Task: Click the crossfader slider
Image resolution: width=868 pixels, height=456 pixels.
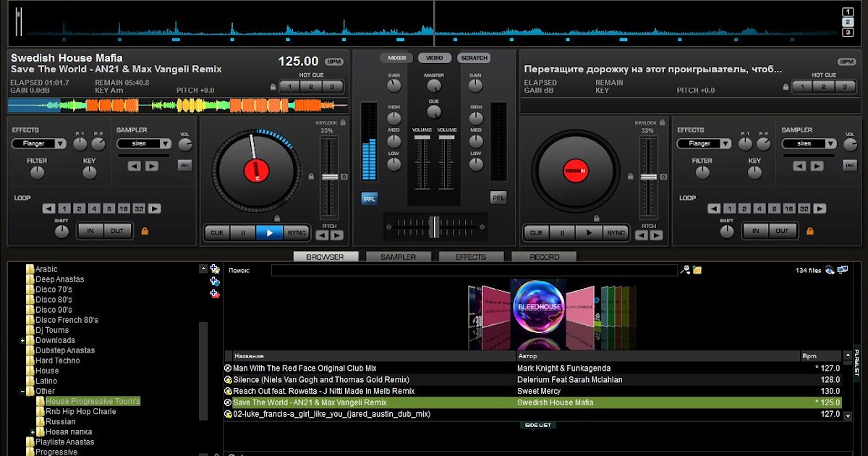Action: tap(435, 227)
